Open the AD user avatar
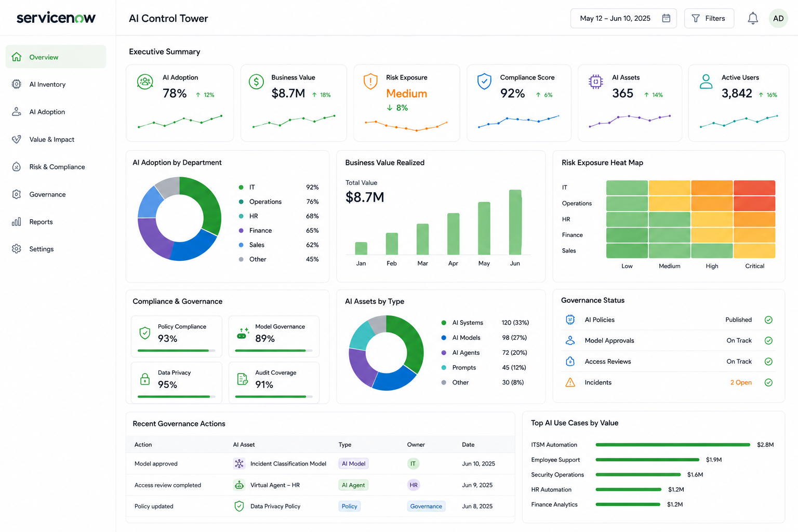The image size is (798, 532). (x=778, y=18)
